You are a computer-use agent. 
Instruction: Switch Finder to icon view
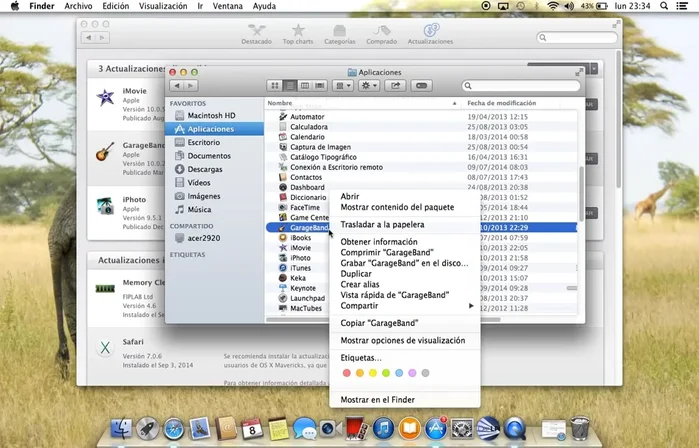275,86
